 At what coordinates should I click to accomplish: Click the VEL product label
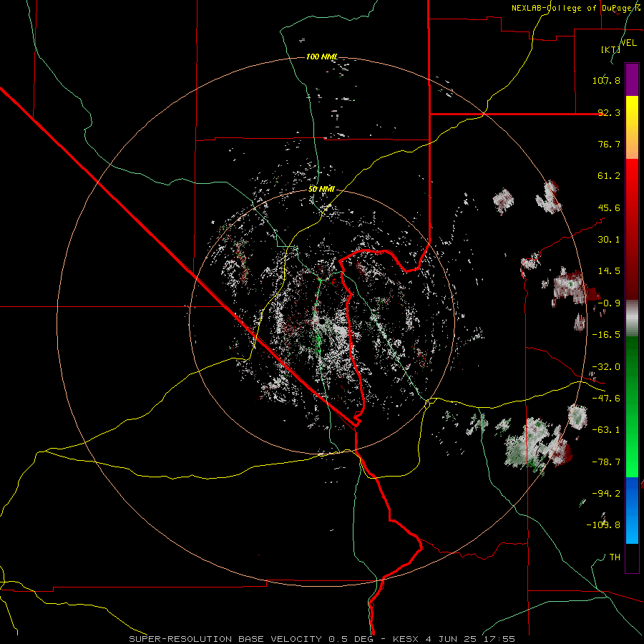[628, 43]
